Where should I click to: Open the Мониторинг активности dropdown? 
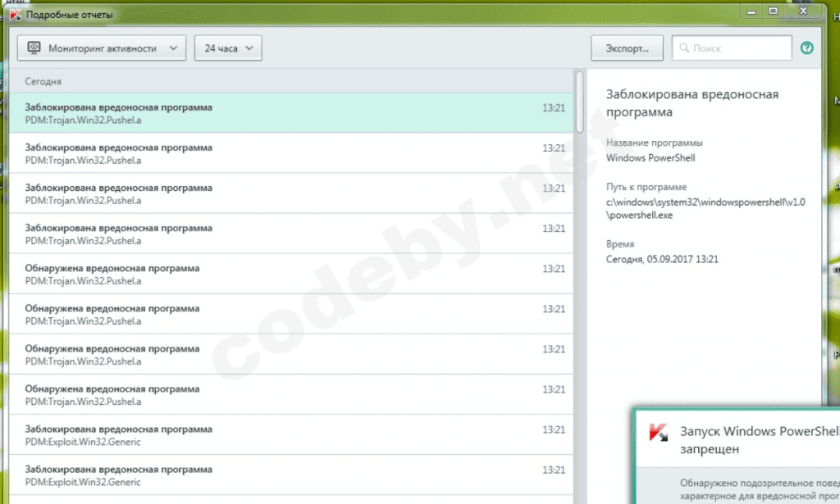tap(102, 48)
